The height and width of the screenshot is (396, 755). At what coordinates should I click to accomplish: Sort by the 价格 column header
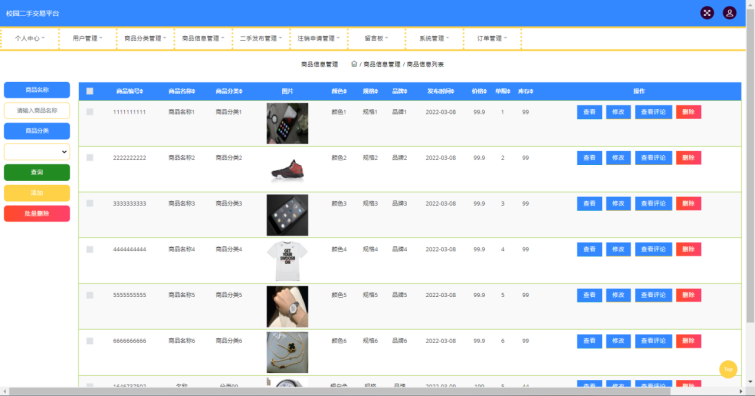pos(479,91)
